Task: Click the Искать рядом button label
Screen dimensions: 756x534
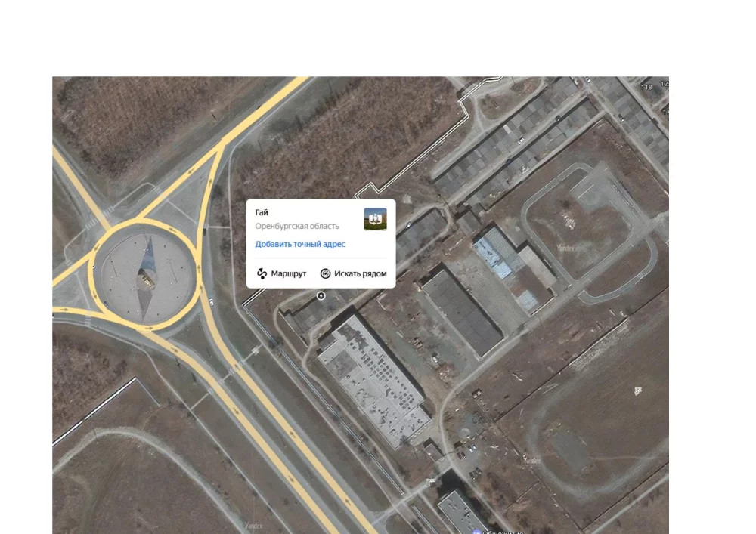Action: click(360, 273)
